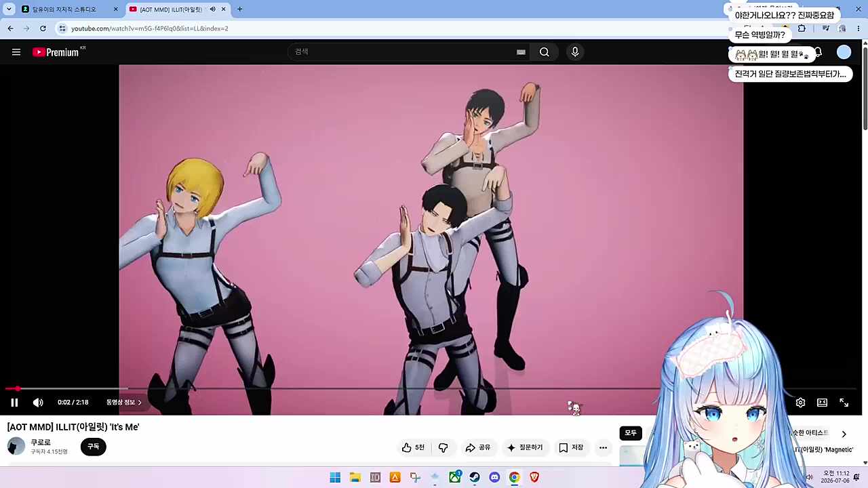This screenshot has width=868, height=488.
Task: Like the video with thumbs up
Action: 413,447
